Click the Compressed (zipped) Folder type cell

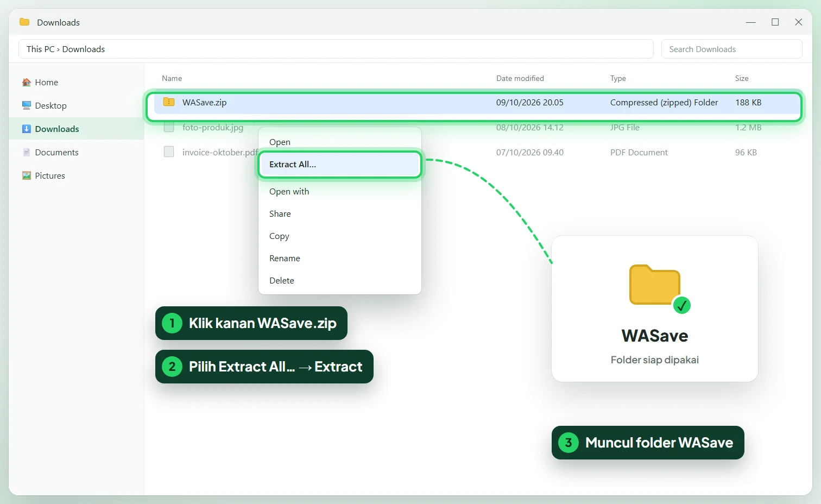coord(664,102)
